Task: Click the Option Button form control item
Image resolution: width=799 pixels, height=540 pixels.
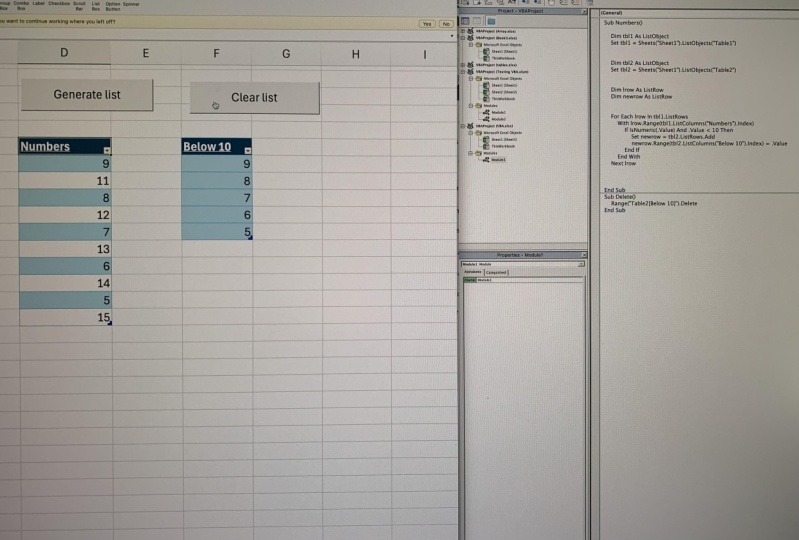Action: tap(113, 6)
